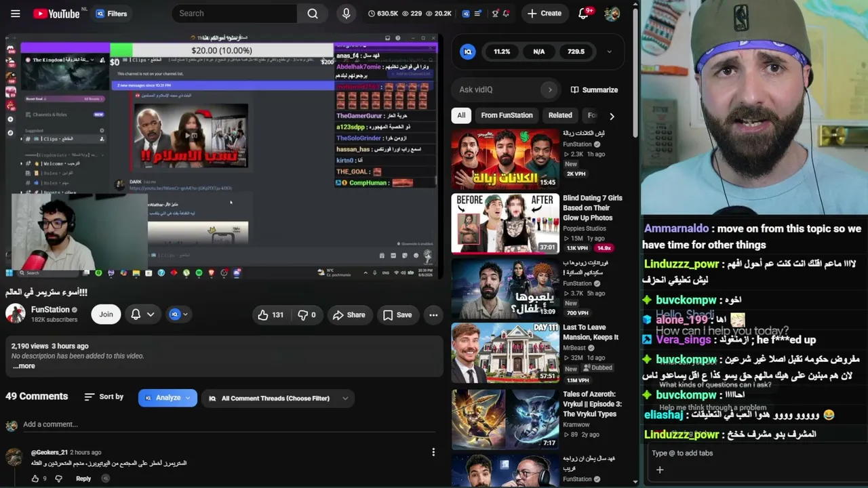
Task: Click the 11.2% vidIQ score pill
Action: (502, 52)
